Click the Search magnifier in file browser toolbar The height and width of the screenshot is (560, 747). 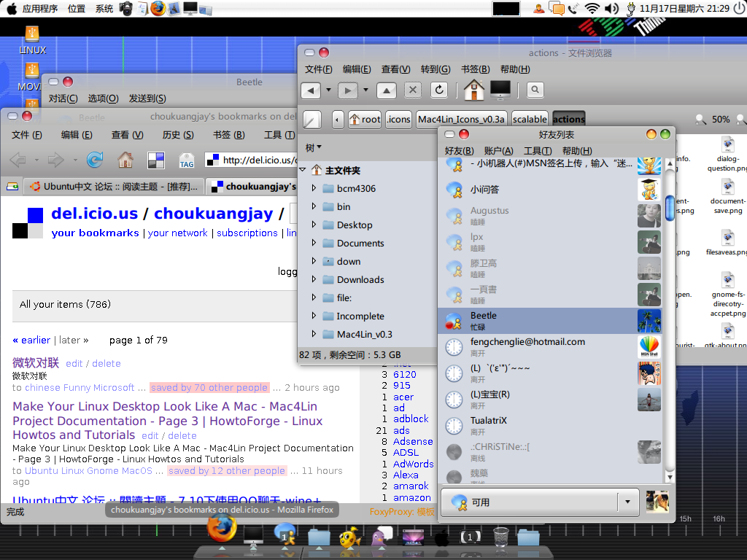(x=535, y=90)
